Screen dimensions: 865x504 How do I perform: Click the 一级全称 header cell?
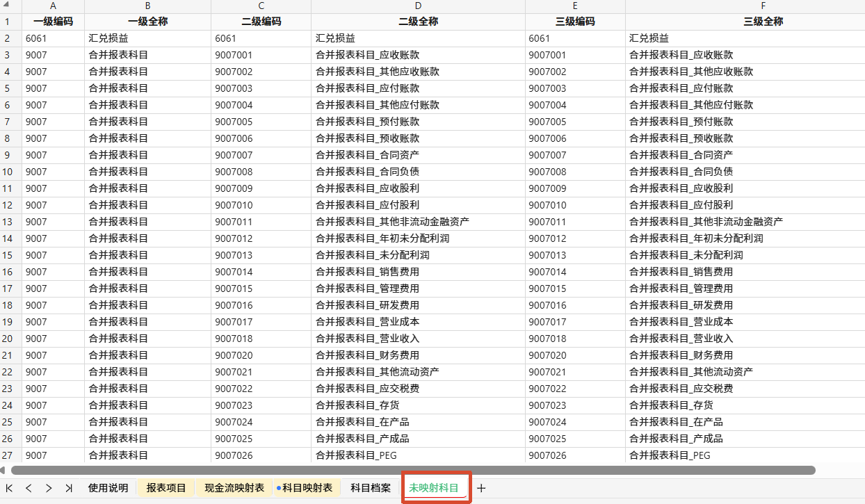coord(147,22)
